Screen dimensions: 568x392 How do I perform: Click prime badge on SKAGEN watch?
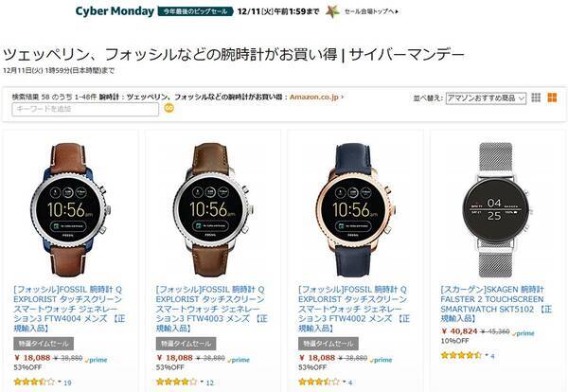[524, 333]
